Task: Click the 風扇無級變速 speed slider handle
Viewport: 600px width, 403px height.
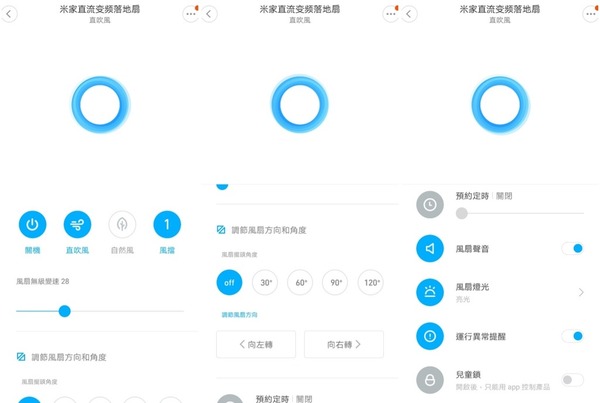Action: [x=65, y=311]
